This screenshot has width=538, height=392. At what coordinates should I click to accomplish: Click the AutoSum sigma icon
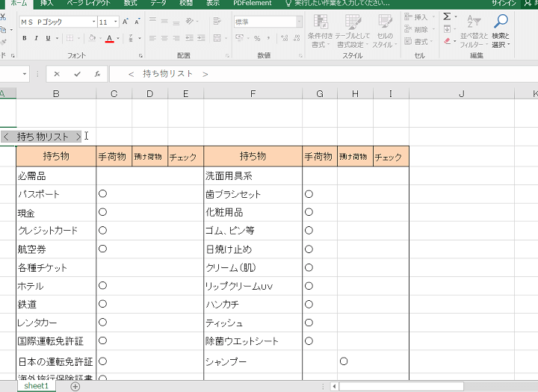(x=448, y=16)
